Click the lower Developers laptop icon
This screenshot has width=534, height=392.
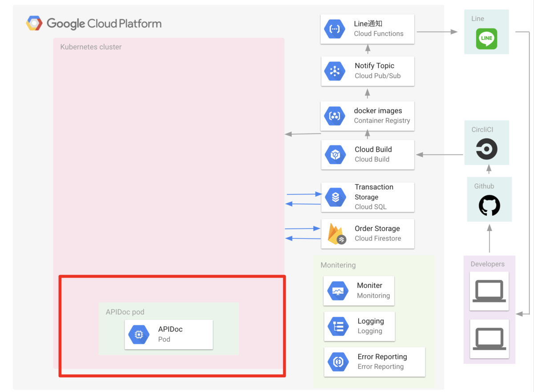coord(489,339)
